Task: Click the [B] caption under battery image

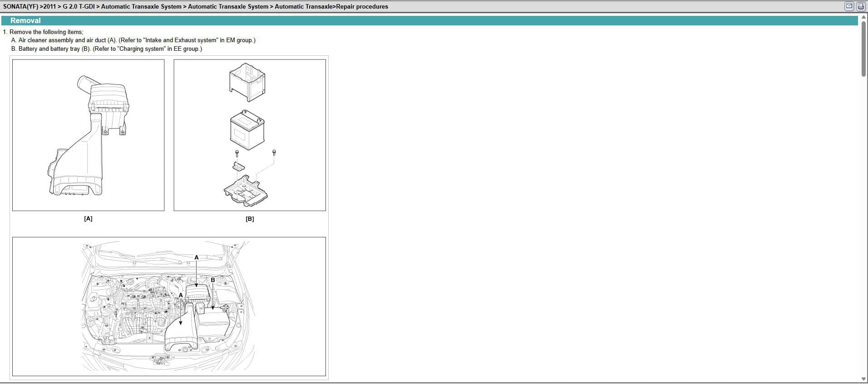Action: (x=250, y=219)
